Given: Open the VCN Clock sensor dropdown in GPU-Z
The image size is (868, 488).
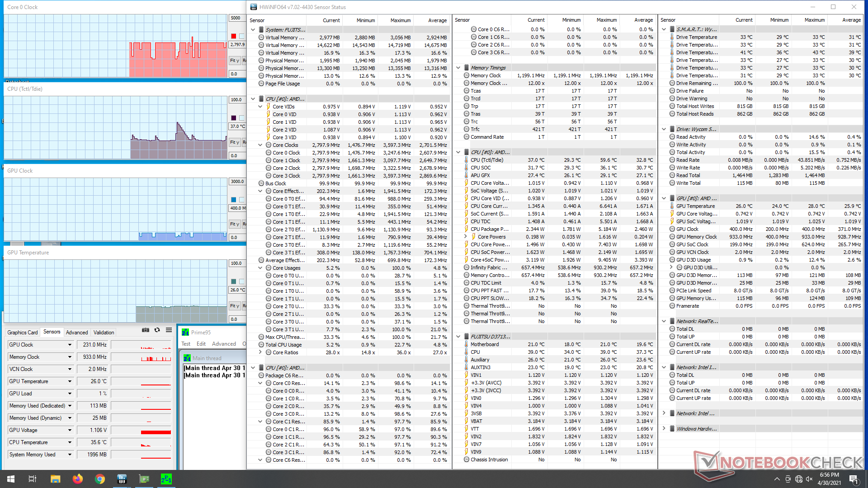Looking at the screenshot, I should (x=70, y=369).
